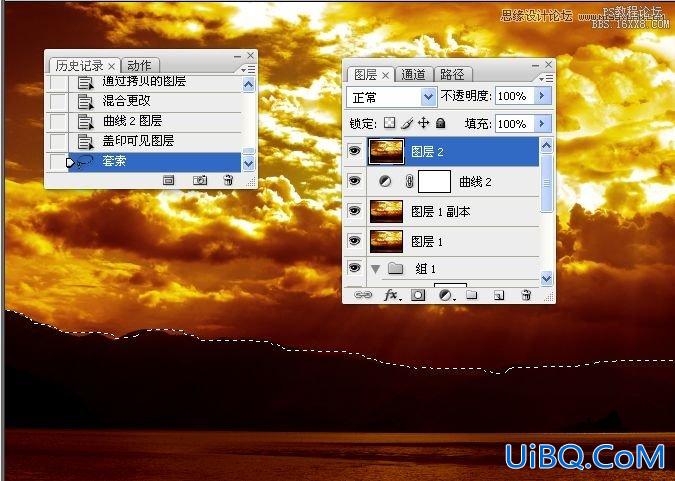Add layer mask icon
675x481 pixels.
[418, 295]
